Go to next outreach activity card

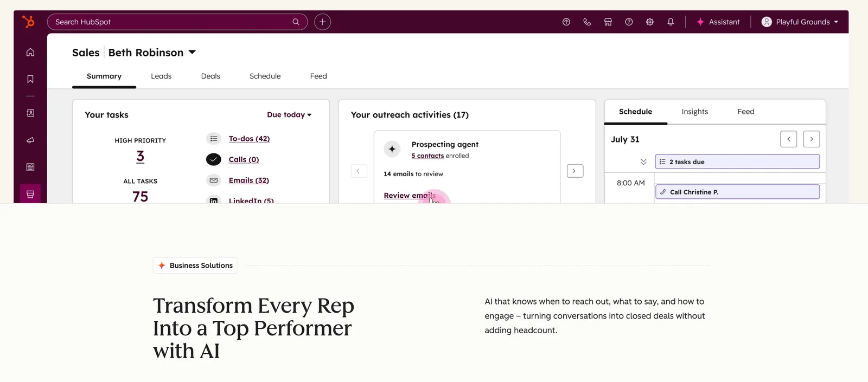(575, 171)
